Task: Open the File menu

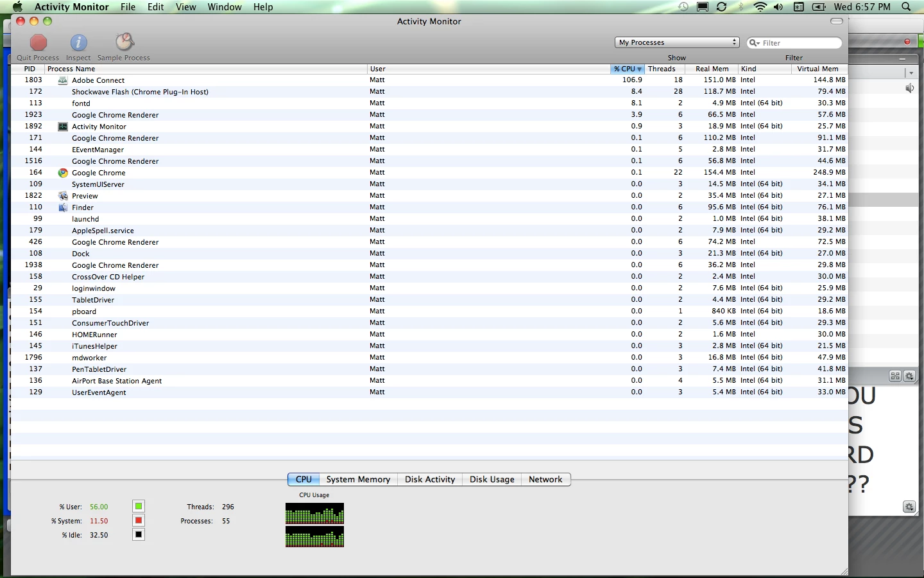Action: (x=128, y=6)
